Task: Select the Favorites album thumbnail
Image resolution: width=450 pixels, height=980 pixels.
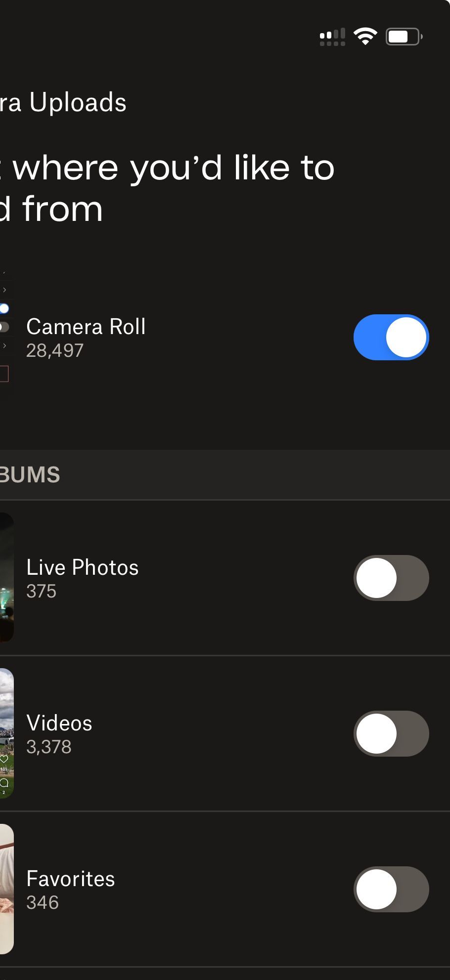Action: pyautogui.click(x=6, y=889)
